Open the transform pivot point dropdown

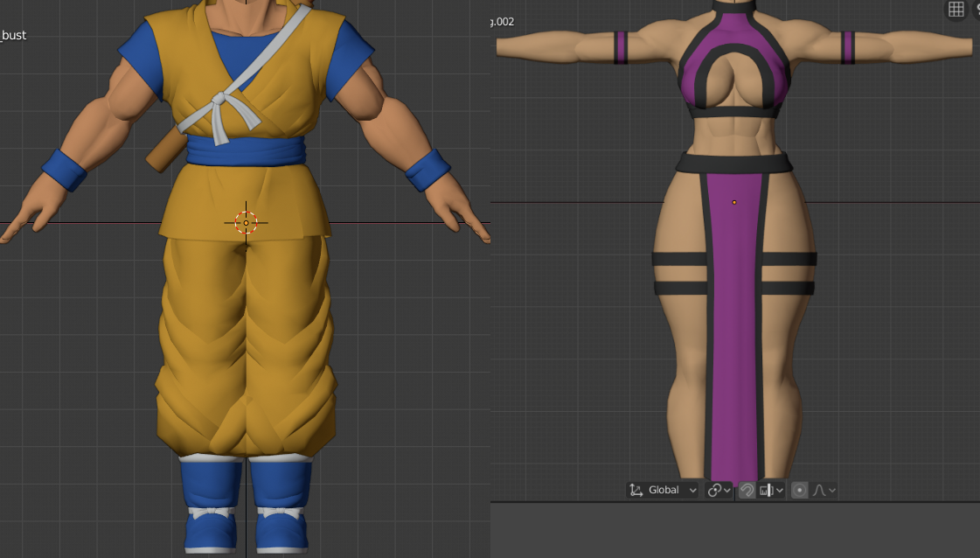coord(719,490)
